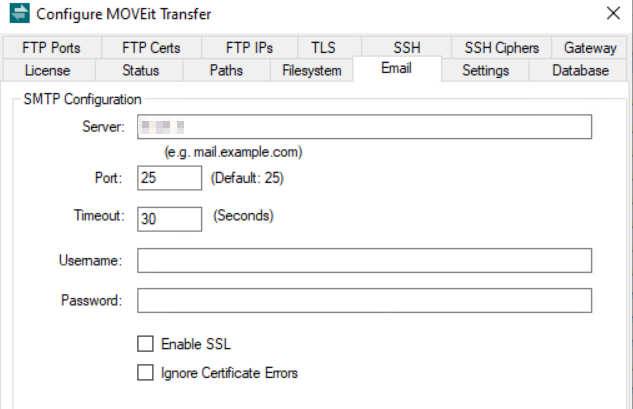The image size is (633, 409).
Task: Click the '(Seconds)' label
Action: pyautogui.click(x=243, y=216)
